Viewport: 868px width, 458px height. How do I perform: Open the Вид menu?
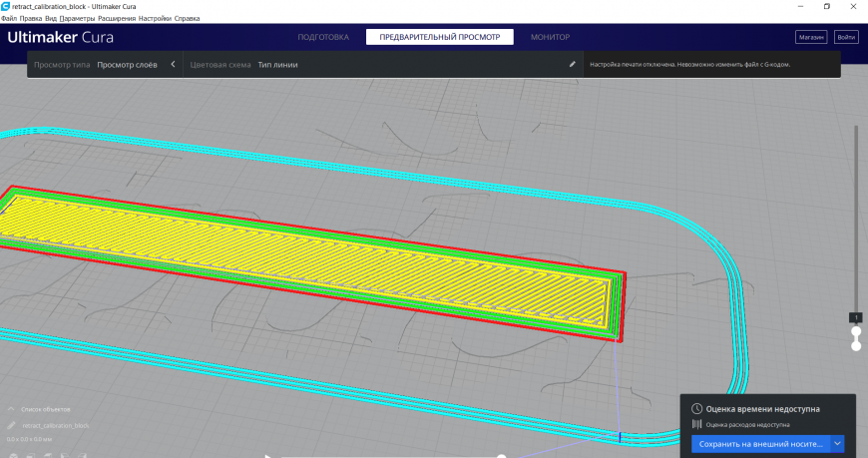[51, 18]
